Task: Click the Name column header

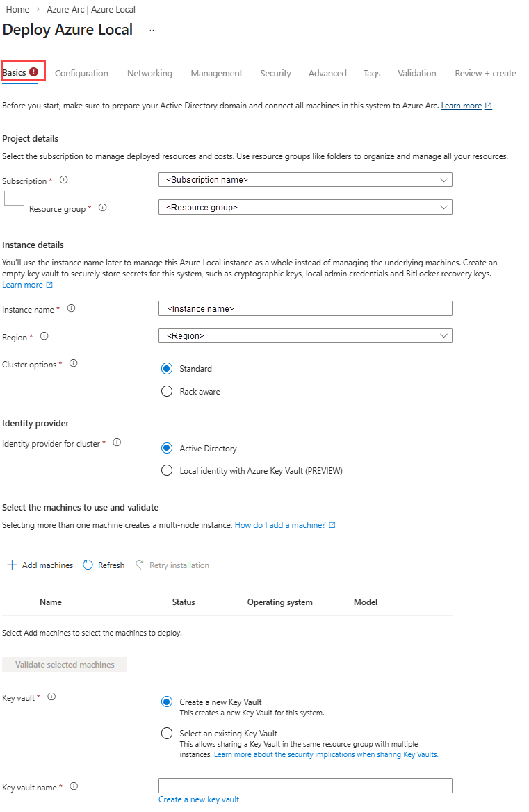Action: click(51, 602)
